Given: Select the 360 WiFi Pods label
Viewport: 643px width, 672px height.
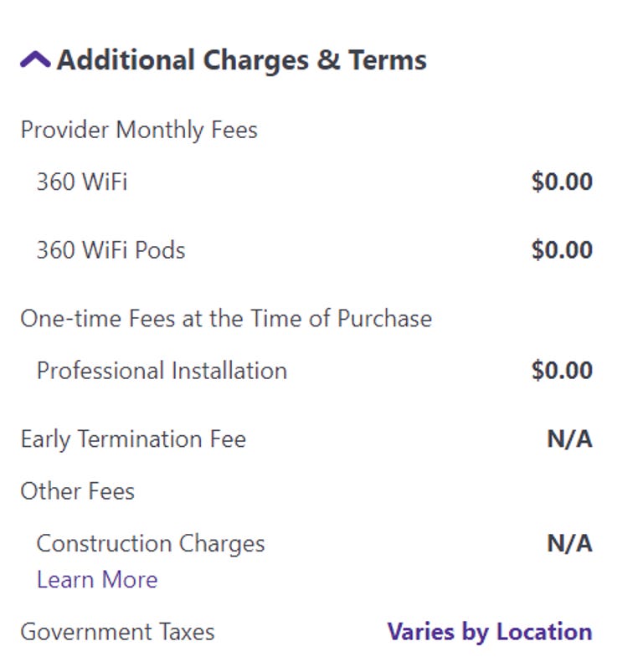Looking at the screenshot, I should click(111, 250).
